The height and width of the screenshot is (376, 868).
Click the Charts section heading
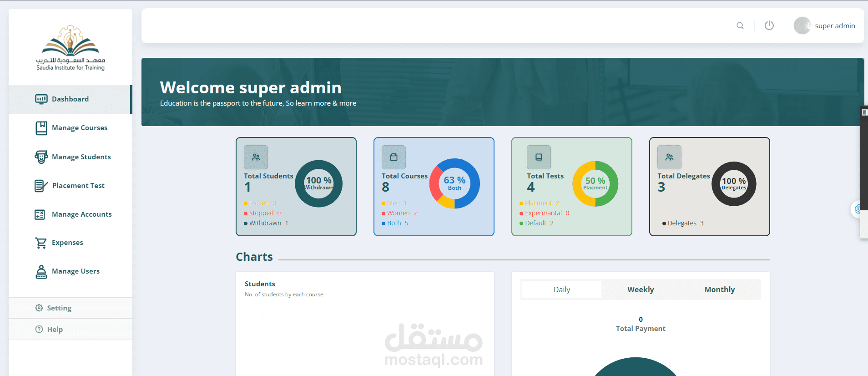click(x=254, y=257)
